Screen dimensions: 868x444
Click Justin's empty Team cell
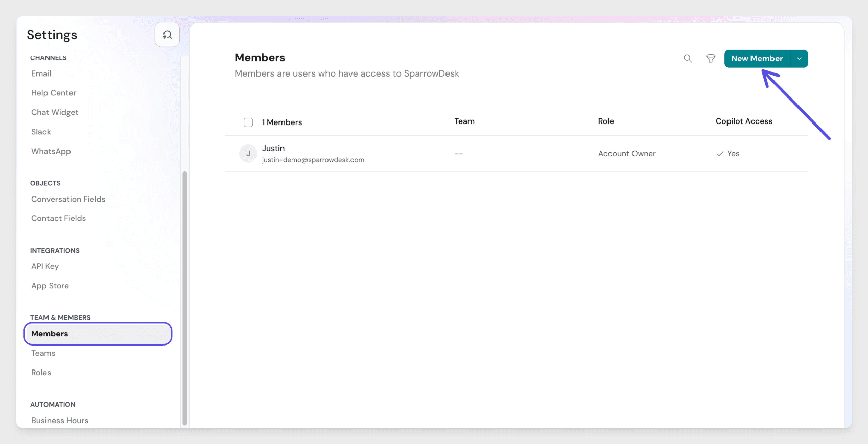click(459, 154)
